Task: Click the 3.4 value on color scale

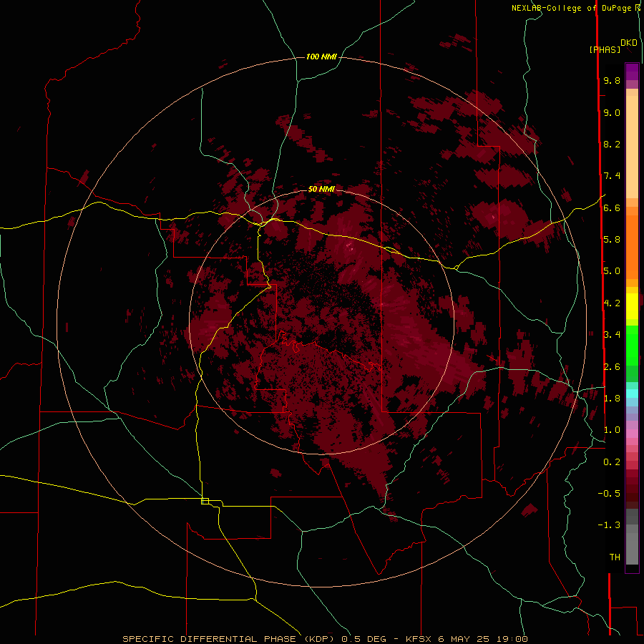Action: pyautogui.click(x=612, y=335)
